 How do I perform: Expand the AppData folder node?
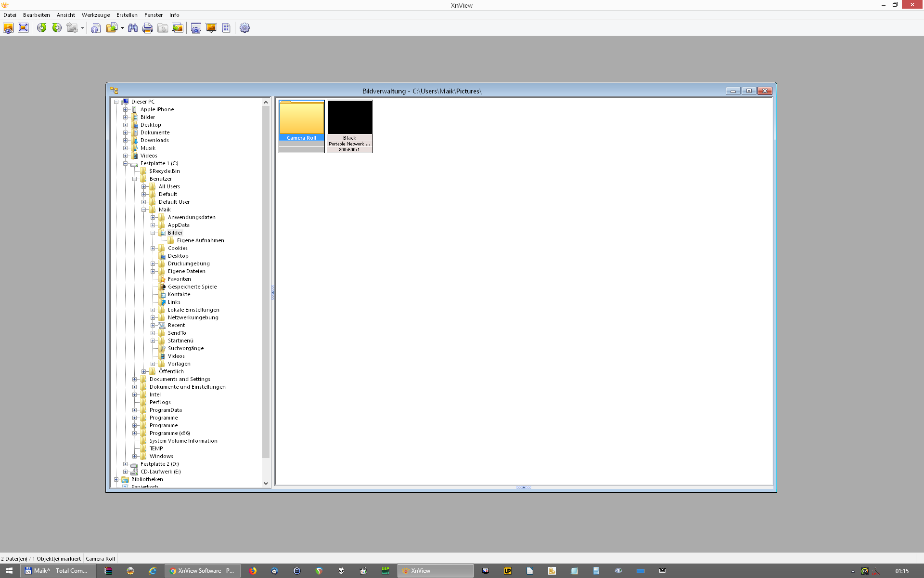(153, 225)
